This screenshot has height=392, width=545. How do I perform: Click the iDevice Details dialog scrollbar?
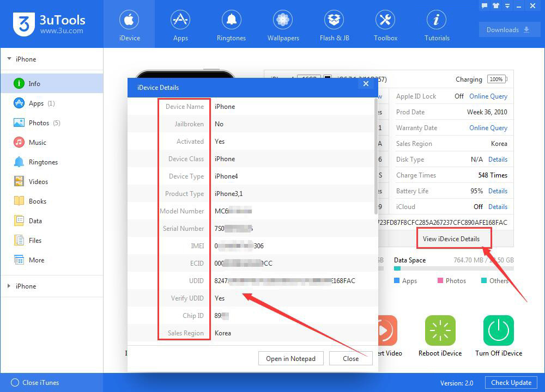376,156
